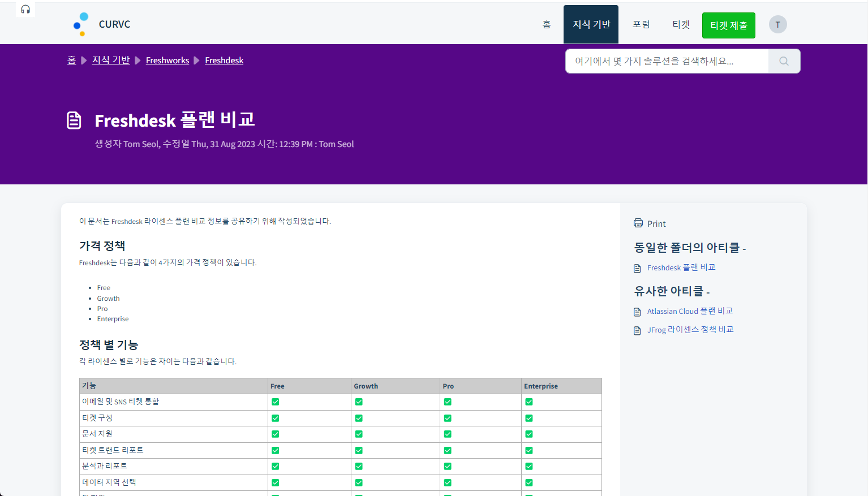Click Enterprise checkmark for 문서 지원
The width and height of the screenshot is (868, 496).
[529, 434]
